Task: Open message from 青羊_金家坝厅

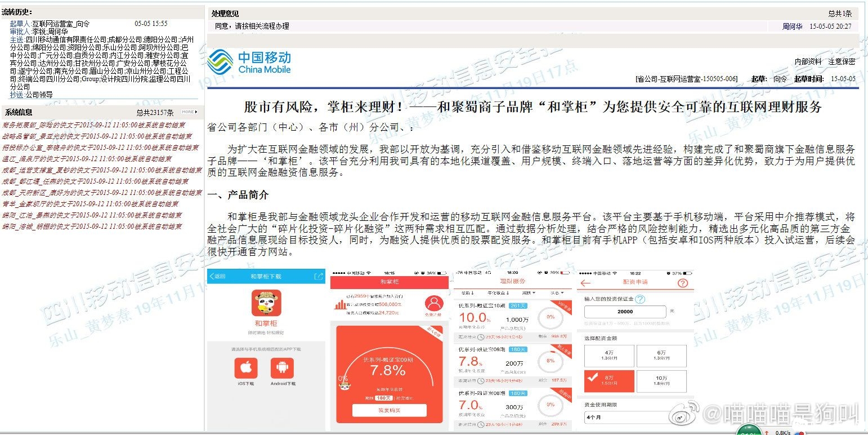Action: coord(90,204)
